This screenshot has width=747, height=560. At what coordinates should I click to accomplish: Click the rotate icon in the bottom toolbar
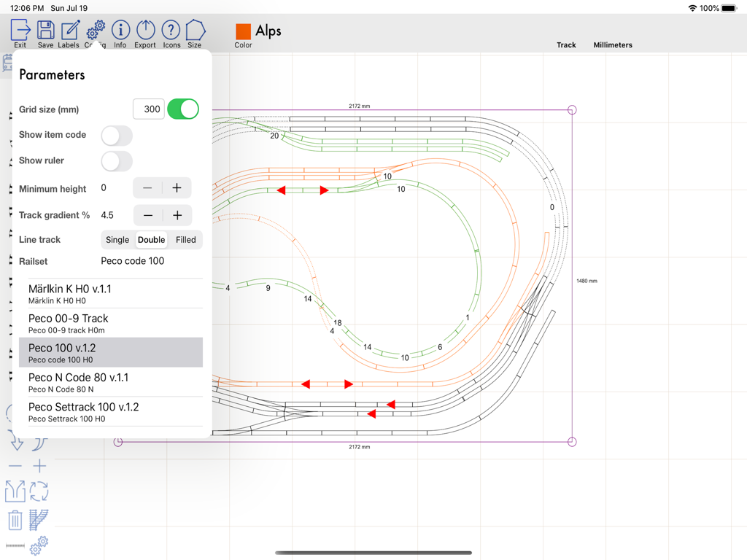click(39, 491)
